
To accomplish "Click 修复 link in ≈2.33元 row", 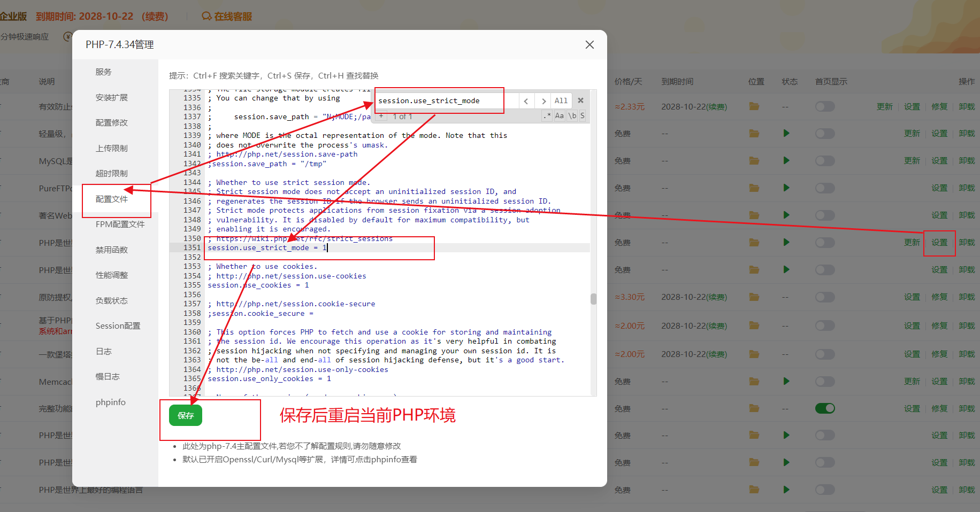I will 939,106.
